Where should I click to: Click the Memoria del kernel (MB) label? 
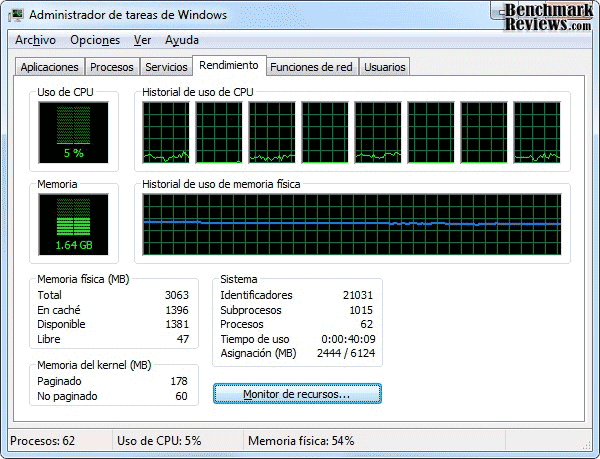pyautogui.click(x=94, y=365)
